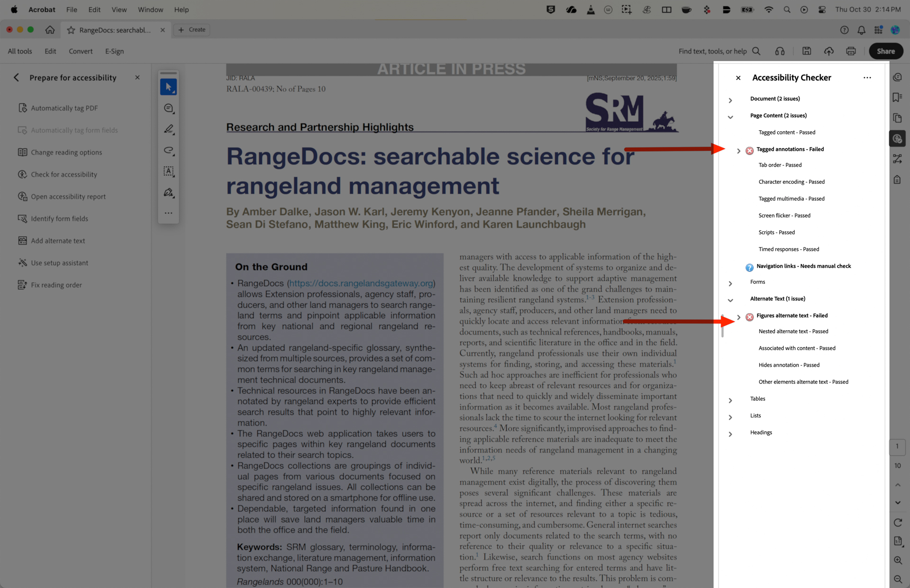Screen dimensions: 910x588
Task: Collapse the Page Content section
Action: (730, 117)
